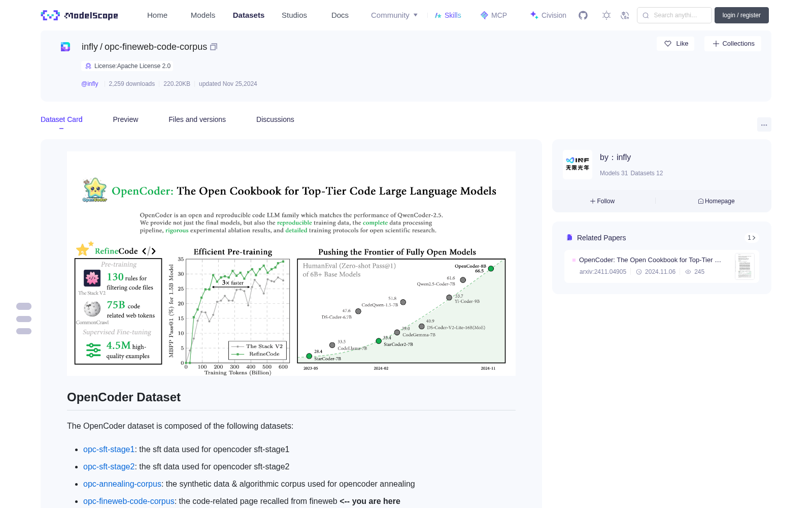Click the Related Papers document icon
Image resolution: width=812 pixels, height=508 pixels.
tap(569, 238)
